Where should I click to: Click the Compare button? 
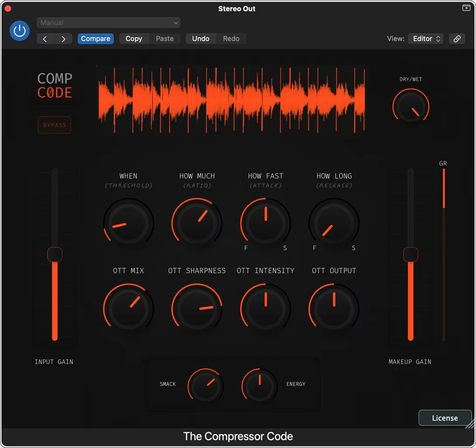(x=96, y=39)
